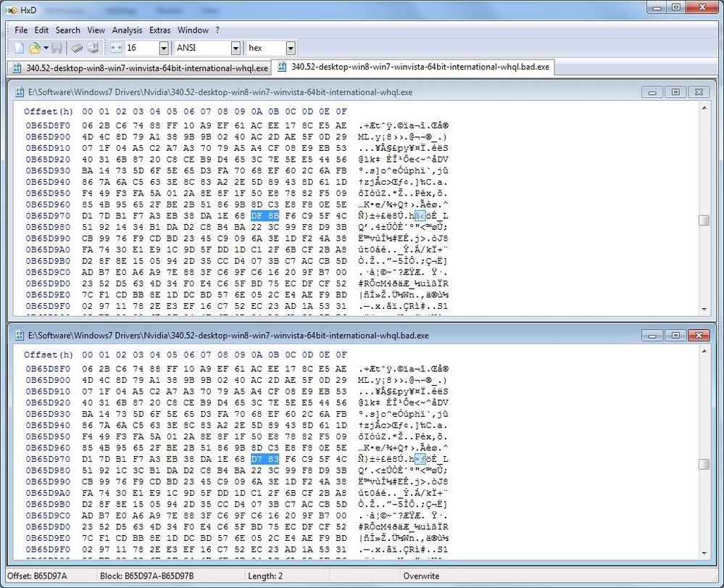Image resolution: width=724 pixels, height=588 pixels.
Task: Click the Open file folder icon
Action: (x=35, y=48)
